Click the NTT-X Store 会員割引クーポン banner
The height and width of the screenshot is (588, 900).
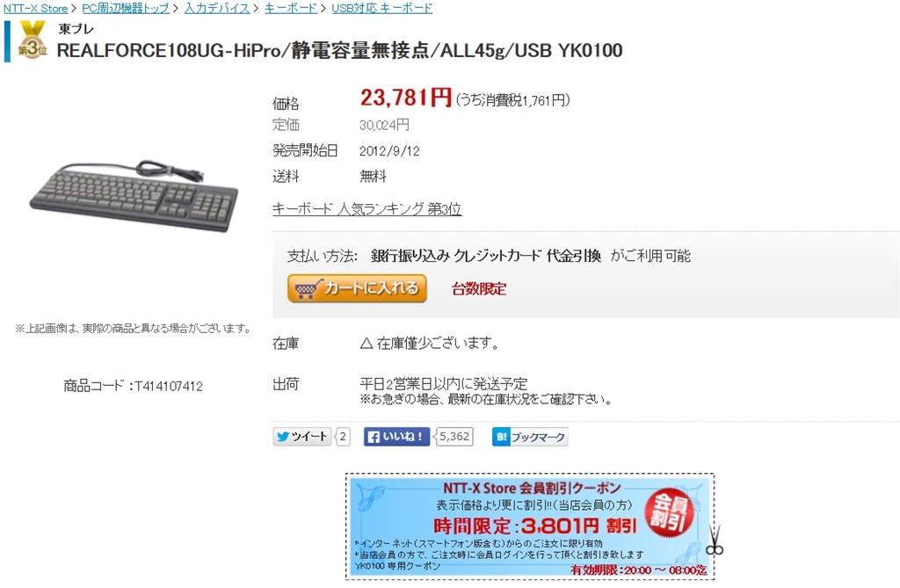[x=530, y=526]
